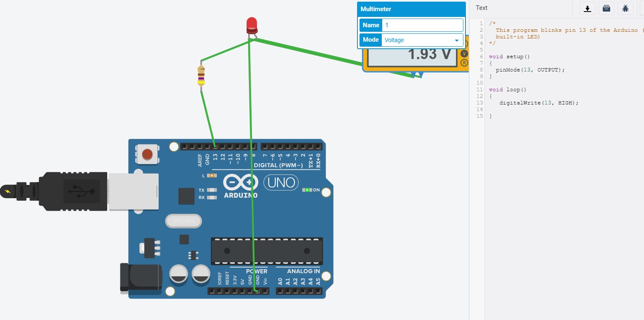Click the black ATmega microcontroller chip
The image size is (644, 320).
tap(266, 251)
